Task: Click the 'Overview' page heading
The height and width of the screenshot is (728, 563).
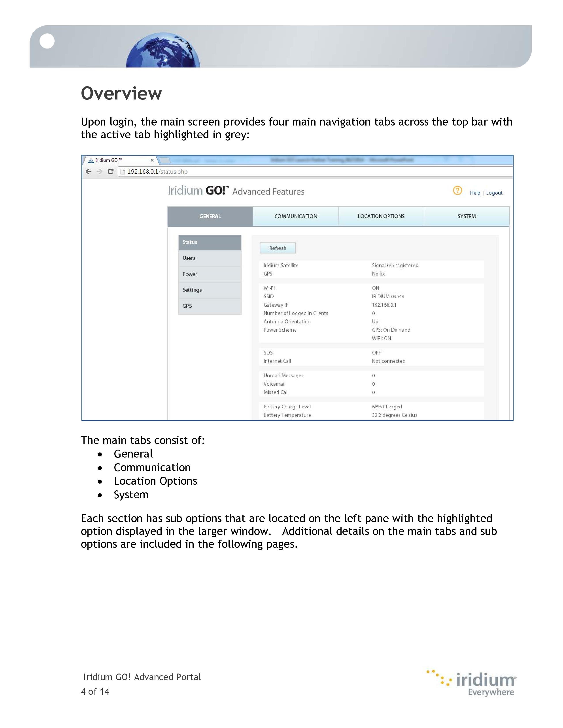Action: (x=121, y=93)
